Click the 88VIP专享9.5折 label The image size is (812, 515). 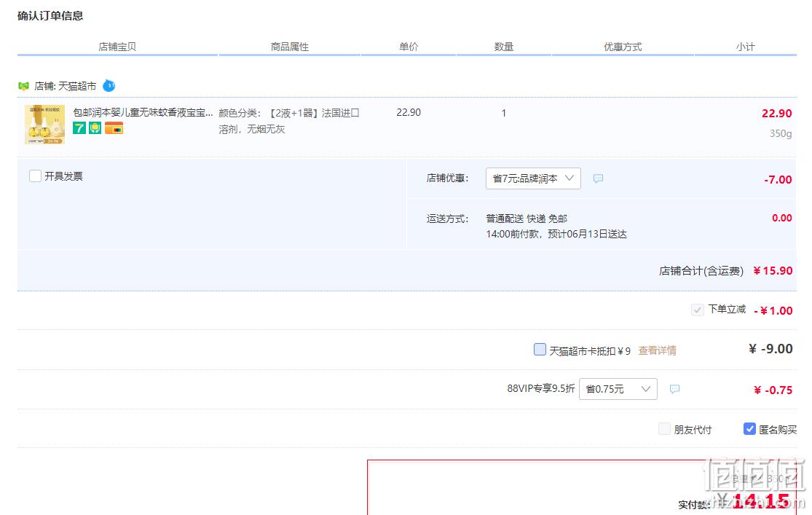pos(540,388)
